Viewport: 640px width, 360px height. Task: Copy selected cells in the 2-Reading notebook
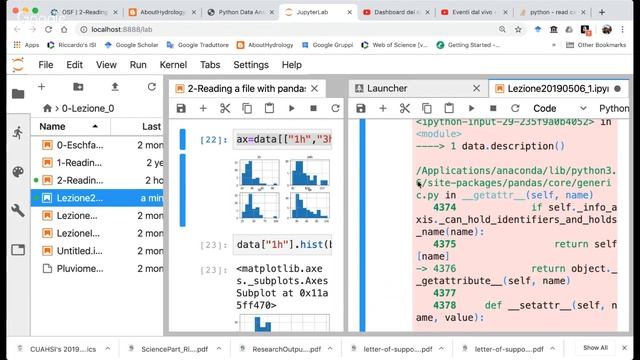click(247, 108)
